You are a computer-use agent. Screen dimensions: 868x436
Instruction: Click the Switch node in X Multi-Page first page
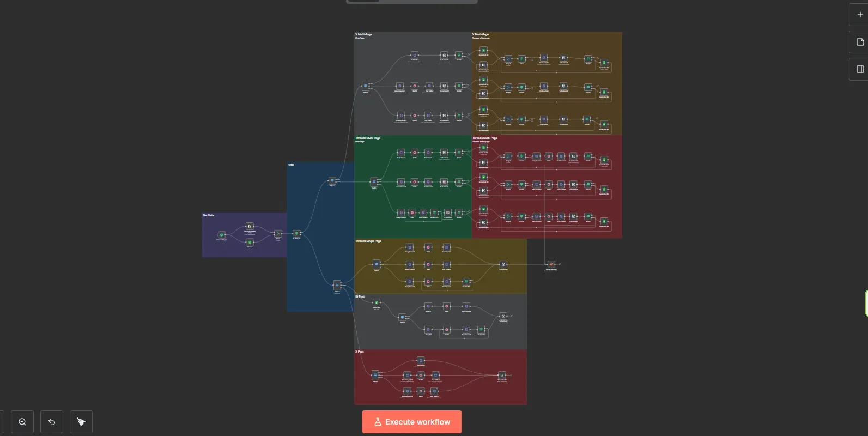(x=366, y=86)
